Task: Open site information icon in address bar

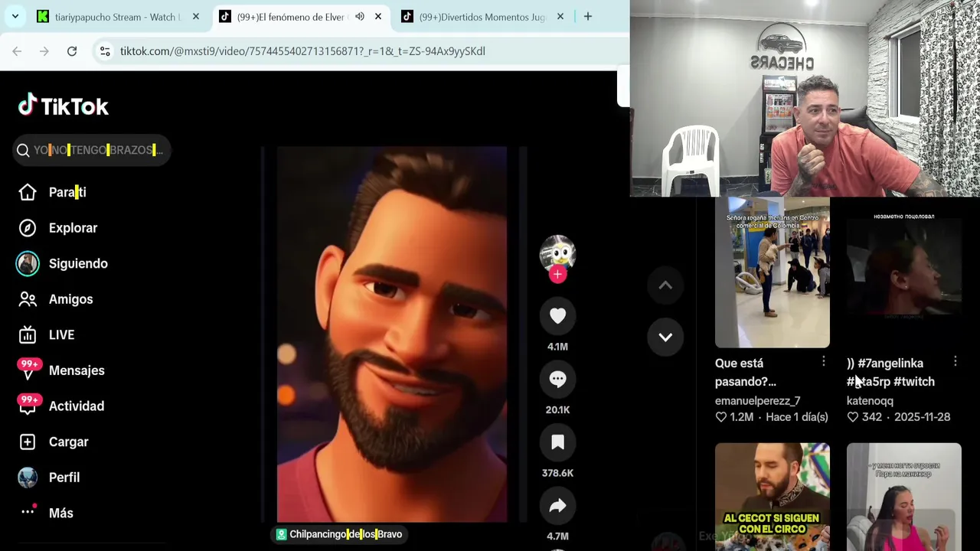Action: 105,51
